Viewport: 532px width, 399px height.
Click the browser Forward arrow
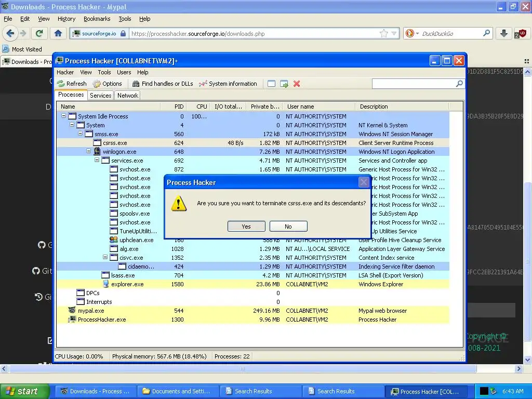click(x=23, y=33)
